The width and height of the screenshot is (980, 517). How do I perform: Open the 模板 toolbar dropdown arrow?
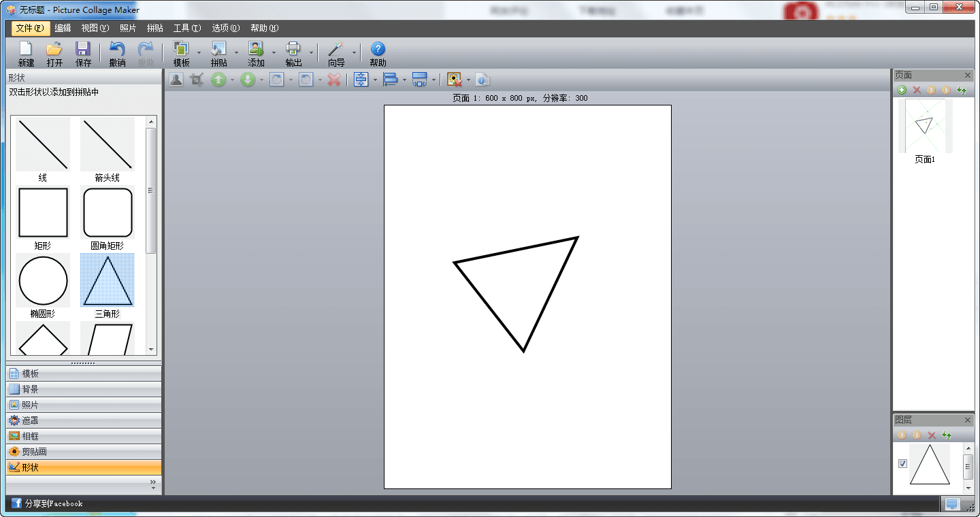[199, 52]
